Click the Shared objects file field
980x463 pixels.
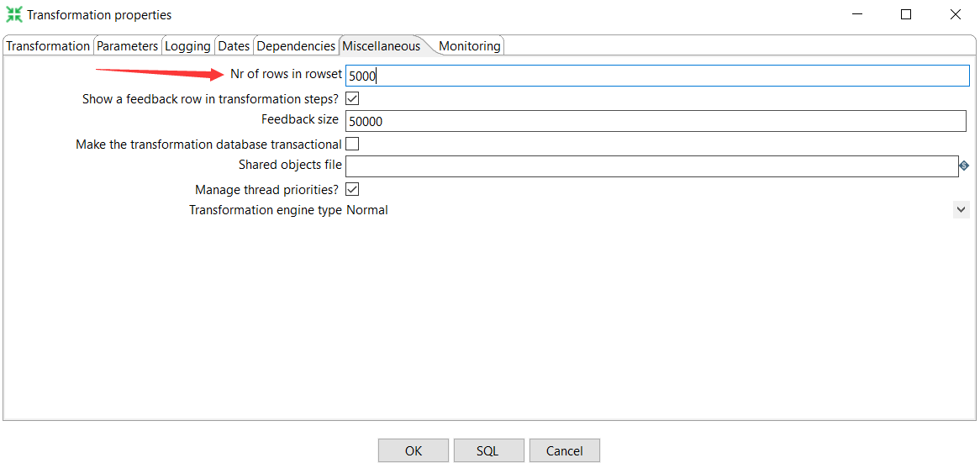[x=652, y=166]
